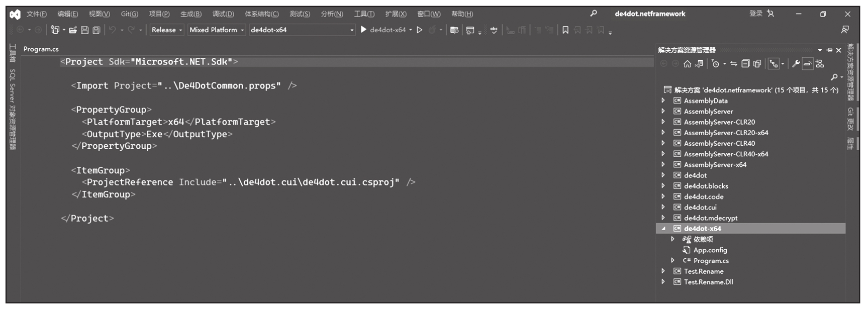This screenshot has height=309, width=868.
Task: Expand the 依赖项 dependencies node
Action: click(672, 239)
